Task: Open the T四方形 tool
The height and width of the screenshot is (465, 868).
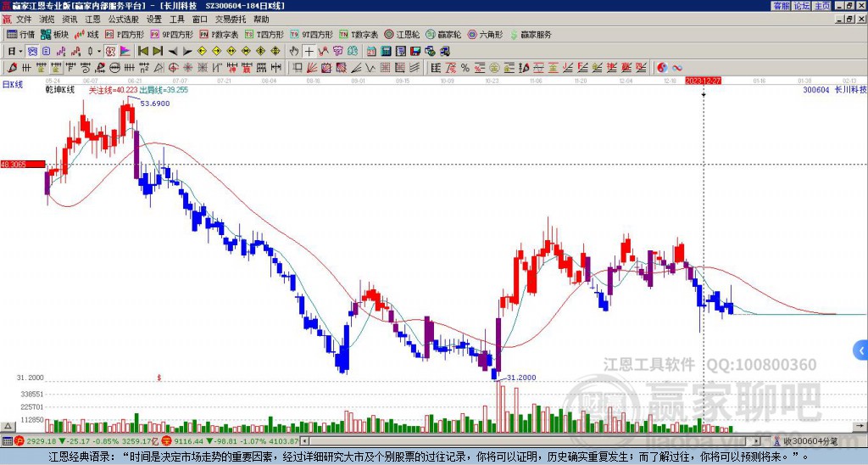Action: [x=264, y=34]
